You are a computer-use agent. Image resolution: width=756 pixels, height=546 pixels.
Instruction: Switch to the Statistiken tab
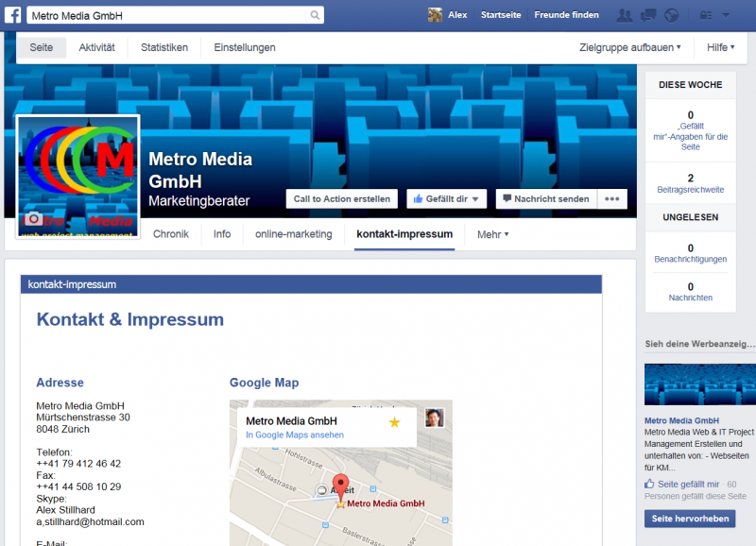click(x=164, y=48)
